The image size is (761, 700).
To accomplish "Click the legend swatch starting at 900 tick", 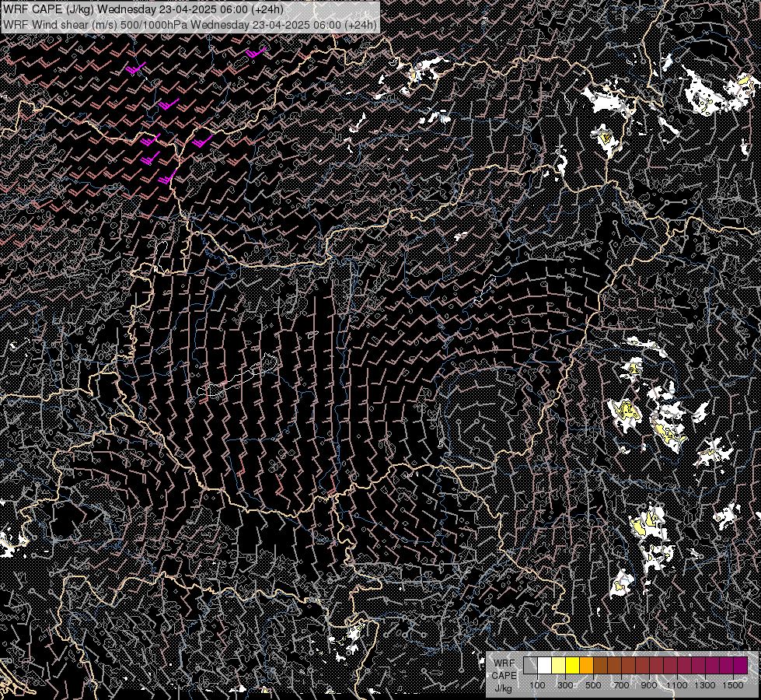I will point(657,666).
